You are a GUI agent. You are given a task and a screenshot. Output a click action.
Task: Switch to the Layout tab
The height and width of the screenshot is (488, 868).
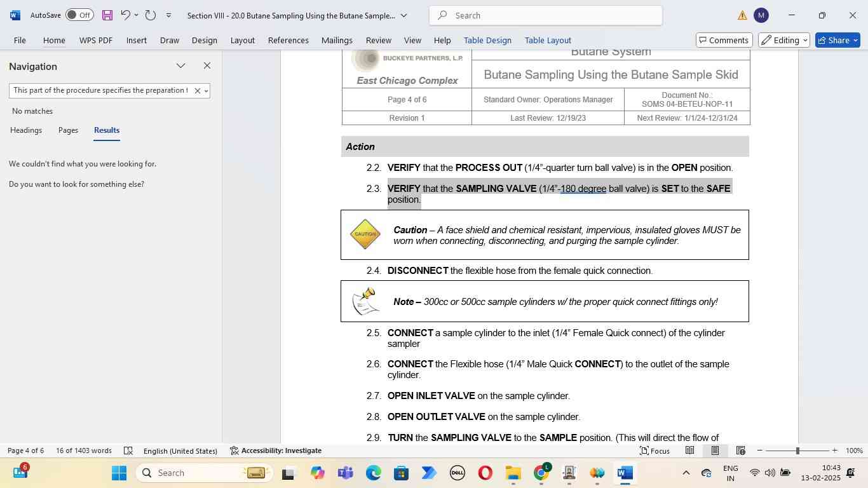tap(242, 40)
